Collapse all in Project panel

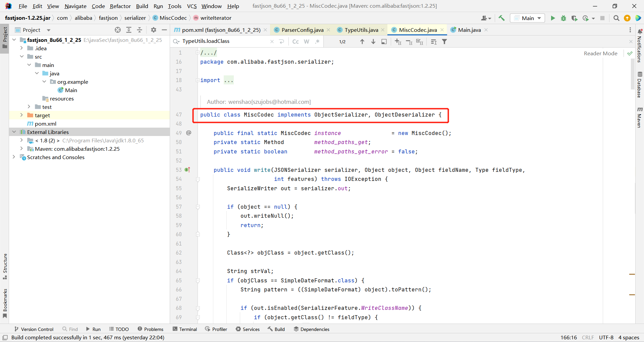[x=140, y=30]
